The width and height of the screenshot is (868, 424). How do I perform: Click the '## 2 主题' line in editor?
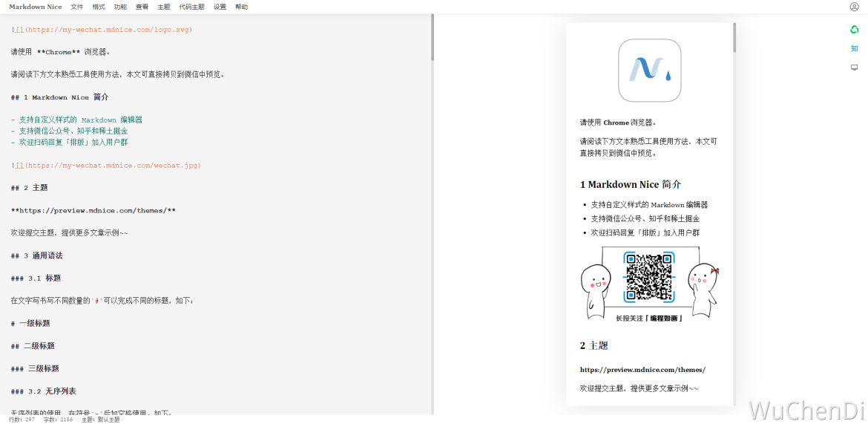click(x=30, y=188)
